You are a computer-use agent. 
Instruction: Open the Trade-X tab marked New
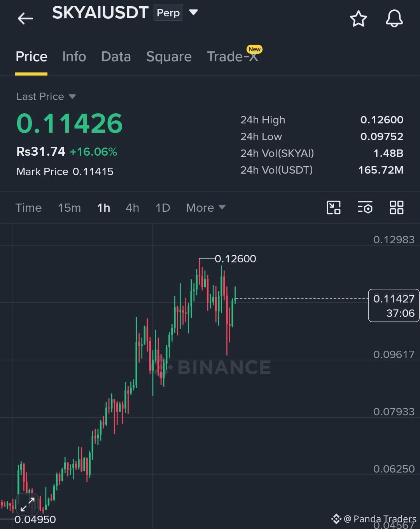click(x=233, y=57)
